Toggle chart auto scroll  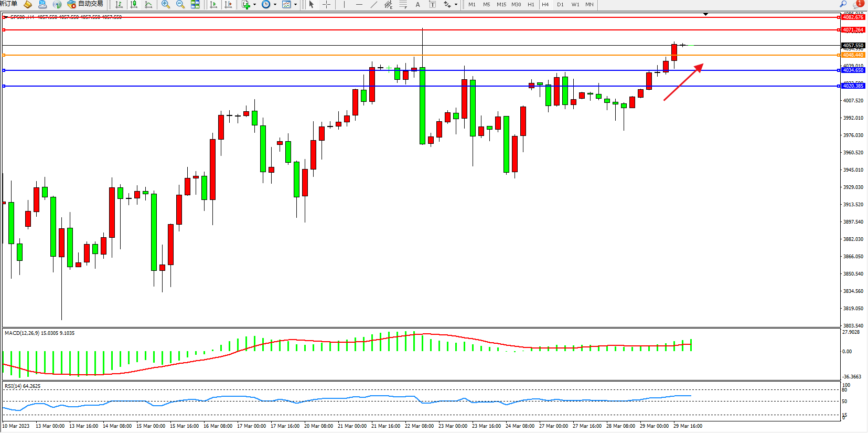(x=213, y=5)
